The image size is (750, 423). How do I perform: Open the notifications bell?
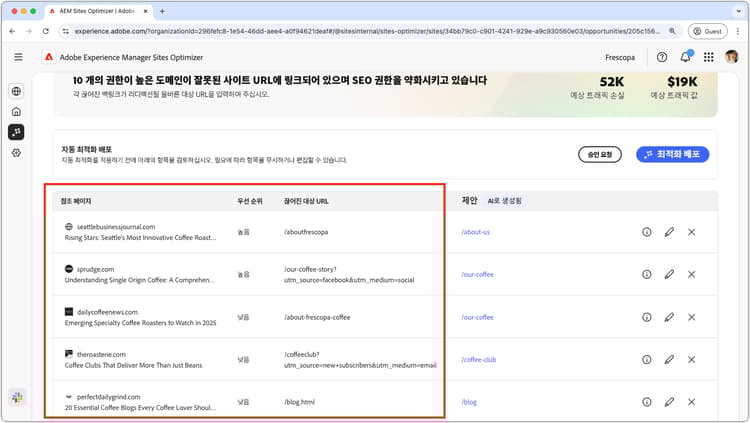(x=685, y=57)
